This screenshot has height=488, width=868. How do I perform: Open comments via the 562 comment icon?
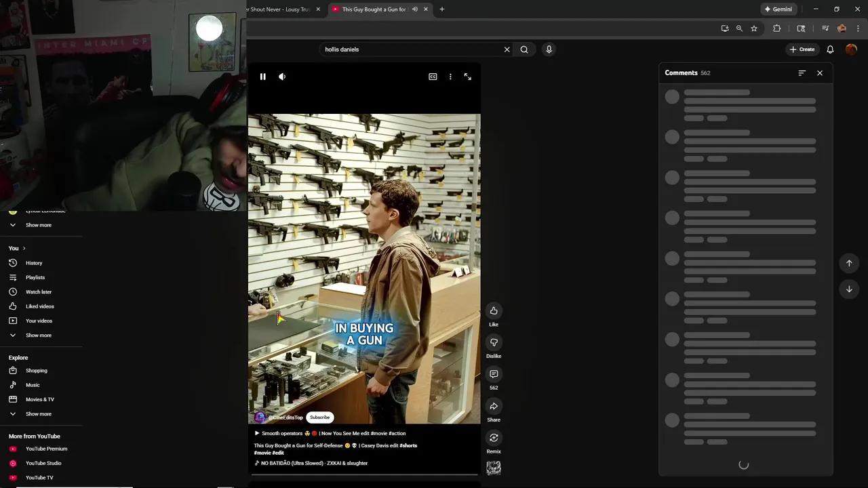click(x=494, y=374)
